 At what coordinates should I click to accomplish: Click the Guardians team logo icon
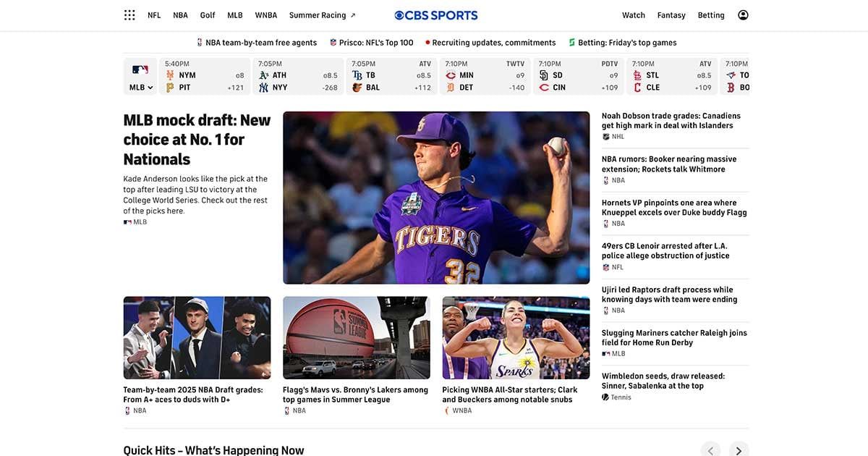pyautogui.click(x=637, y=88)
